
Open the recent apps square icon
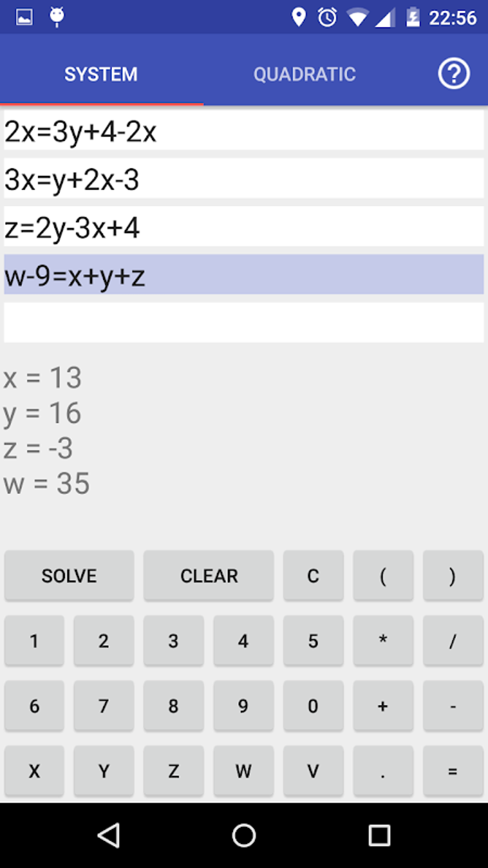pyautogui.click(x=379, y=835)
